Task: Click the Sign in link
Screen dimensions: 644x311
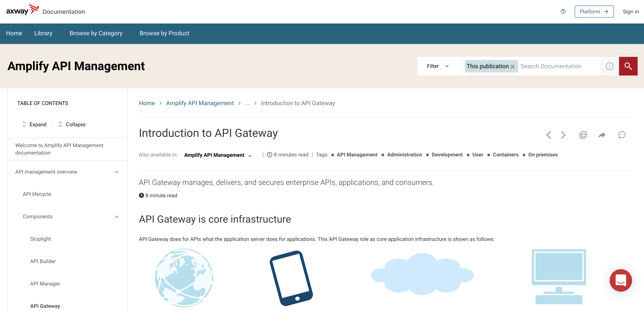Action: tap(631, 12)
